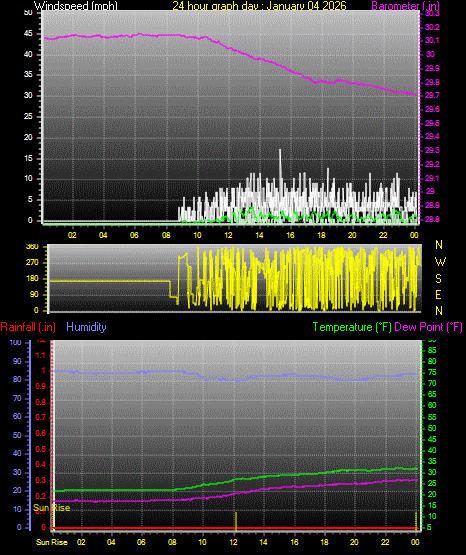
Task: Click the '24 hour graph day : January 04 2026' heading
Action: [x=259, y=5]
